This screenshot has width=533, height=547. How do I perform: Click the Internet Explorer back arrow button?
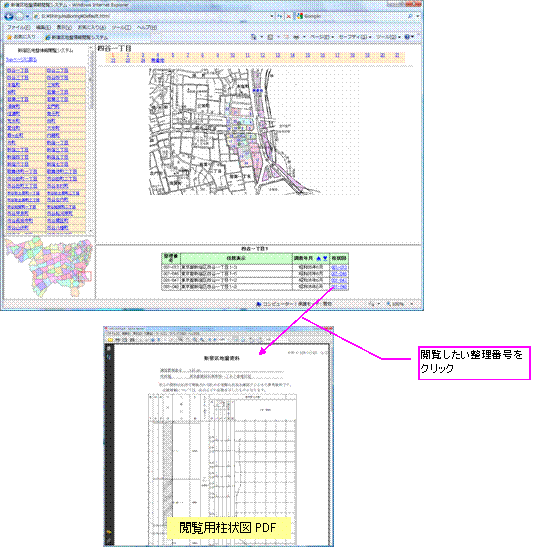(9, 16)
